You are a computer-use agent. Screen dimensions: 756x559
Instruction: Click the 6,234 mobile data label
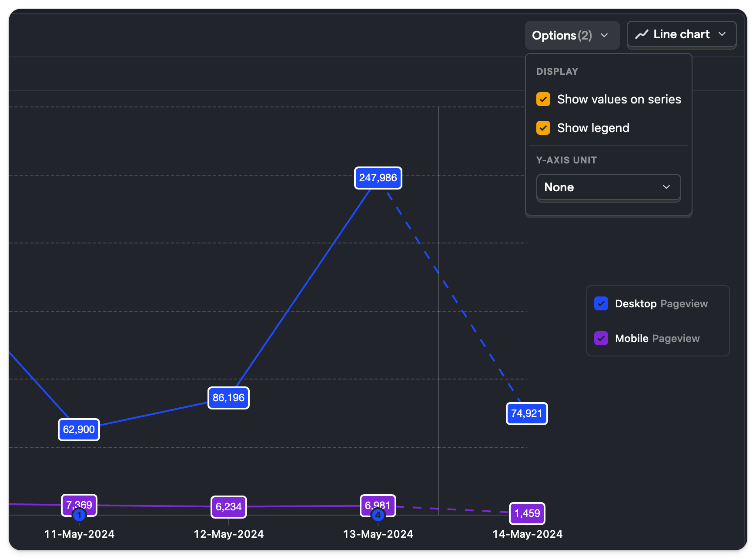228,507
